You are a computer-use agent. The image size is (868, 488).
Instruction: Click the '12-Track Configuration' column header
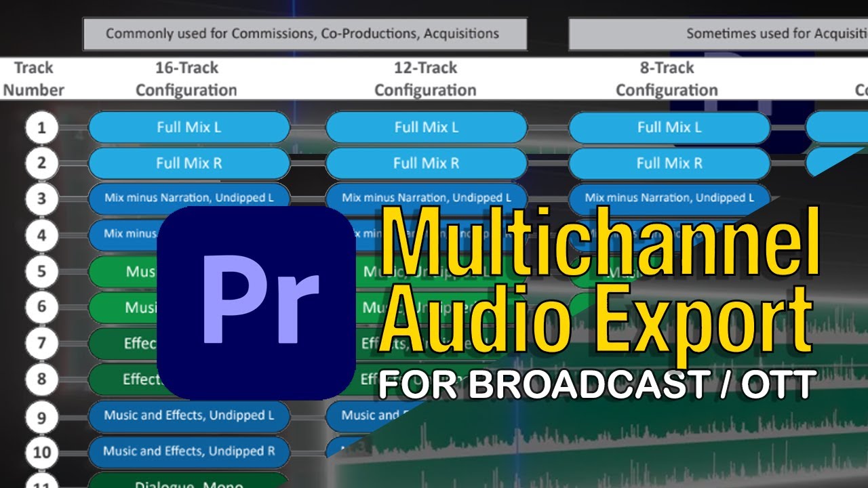(426, 79)
